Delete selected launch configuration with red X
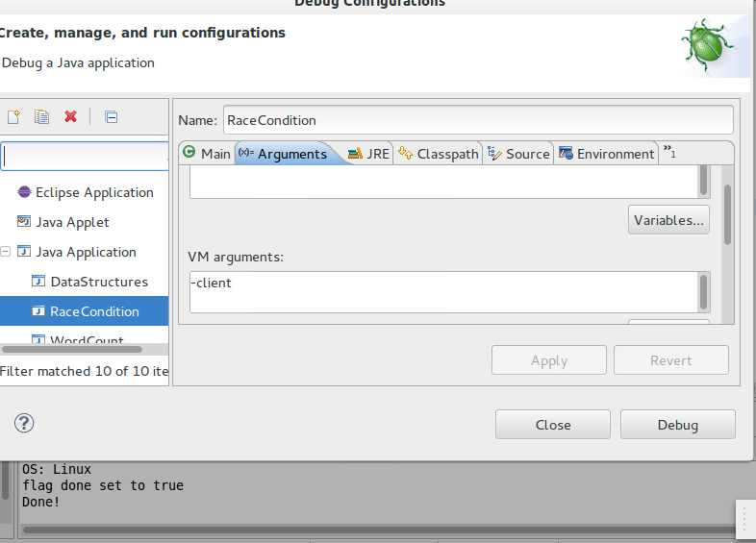Viewport: 756px width, 543px height. point(70,116)
